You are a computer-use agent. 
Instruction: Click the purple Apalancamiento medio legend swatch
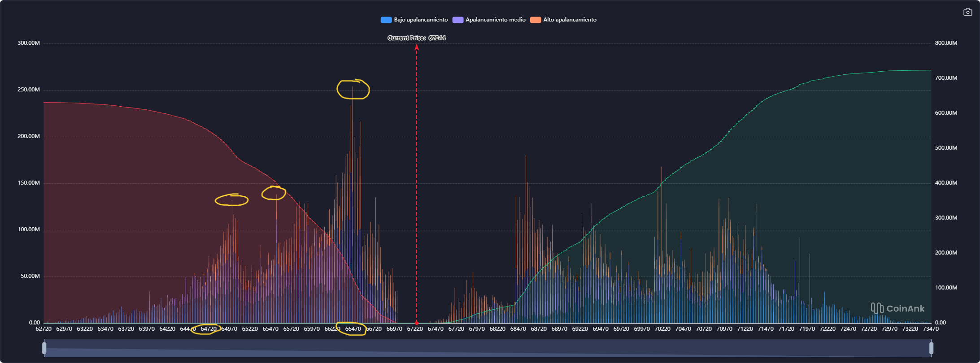point(457,20)
